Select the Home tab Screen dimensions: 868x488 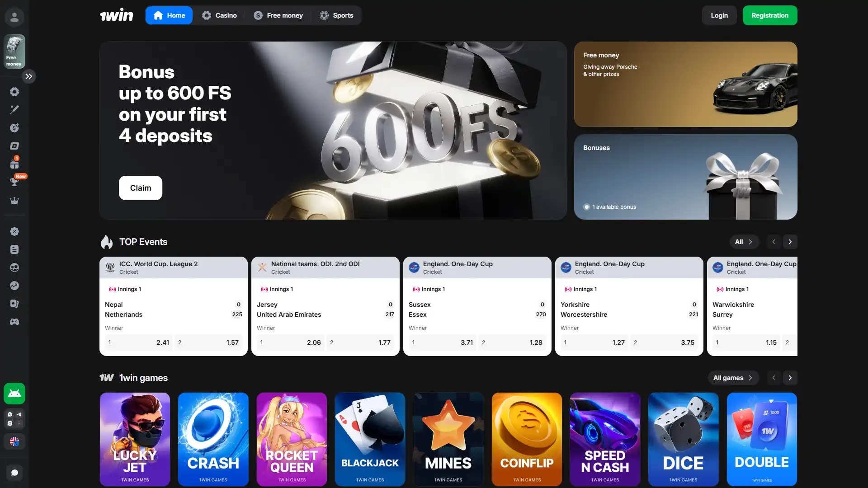[x=169, y=15]
